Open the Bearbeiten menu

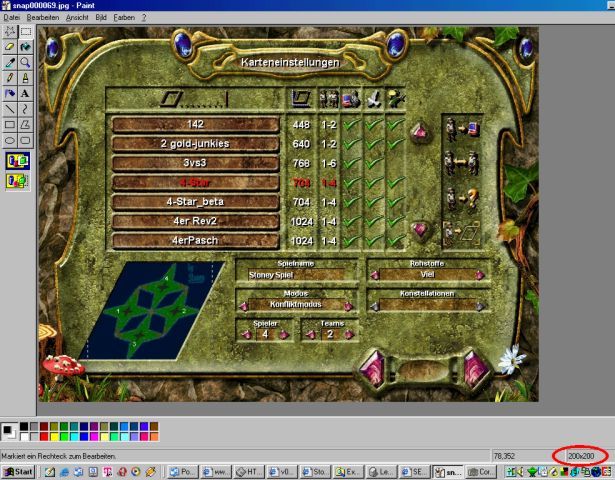click(x=43, y=18)
